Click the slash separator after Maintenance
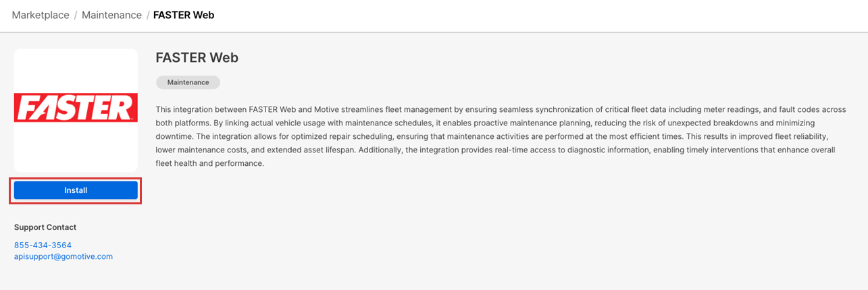The height and width of the screenshot is (290, 868). (x=148, y=15)
